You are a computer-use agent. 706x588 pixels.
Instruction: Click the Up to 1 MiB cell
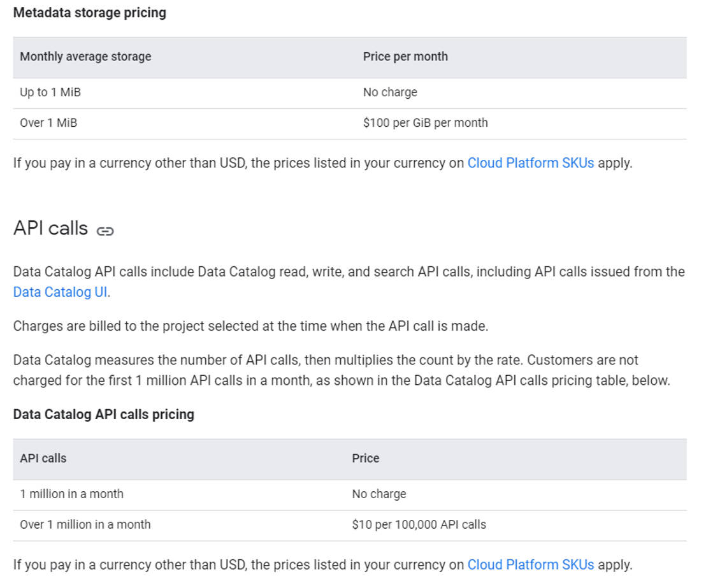pyautogui.click(x=50, y=92)
